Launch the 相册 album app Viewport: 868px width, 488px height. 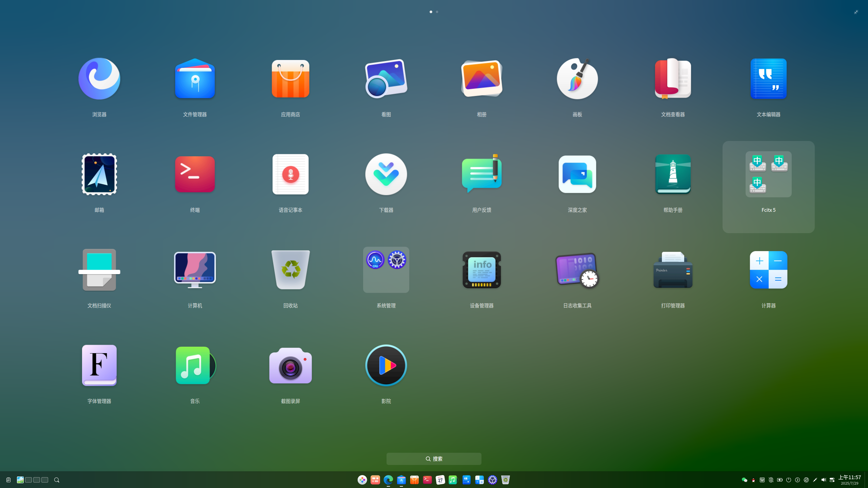click(x=481, y=79)
